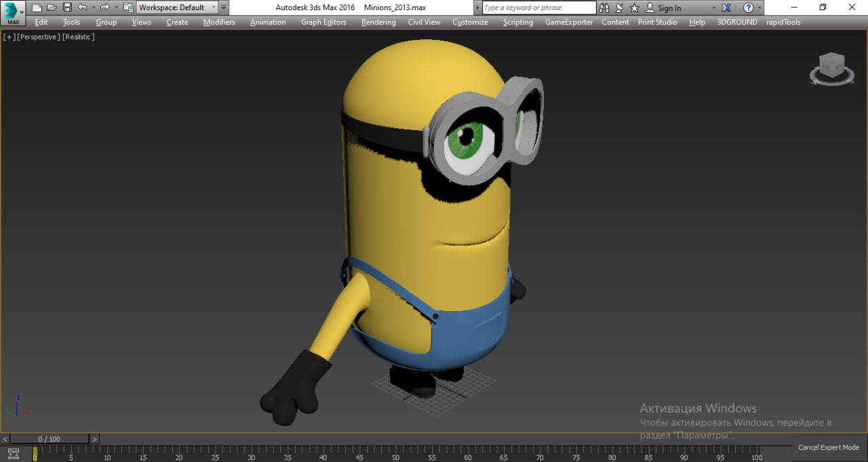The image size is (868, 462).
Task: Open the Print Studio menu
Action: pyautogui.click(x=657, y=22)
